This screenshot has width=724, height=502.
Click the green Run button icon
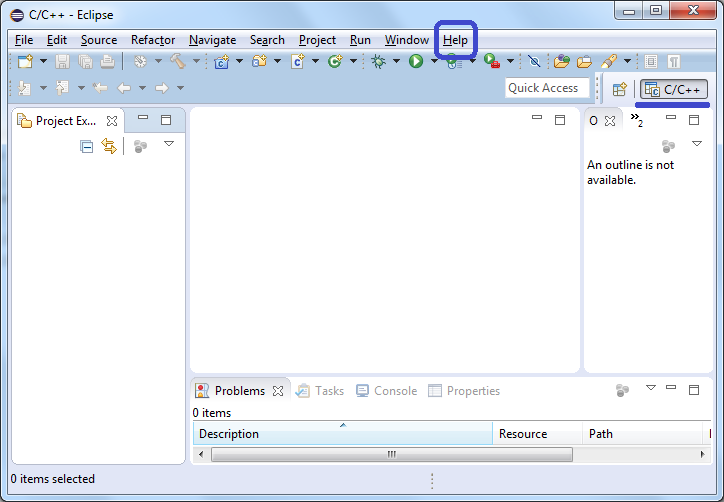click(416, 61)
